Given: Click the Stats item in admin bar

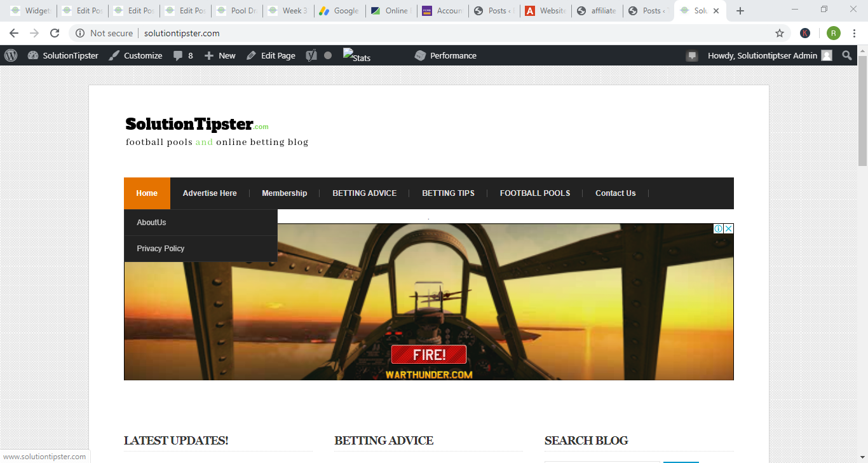Looking at the screenshot, I should pos(357,55).
